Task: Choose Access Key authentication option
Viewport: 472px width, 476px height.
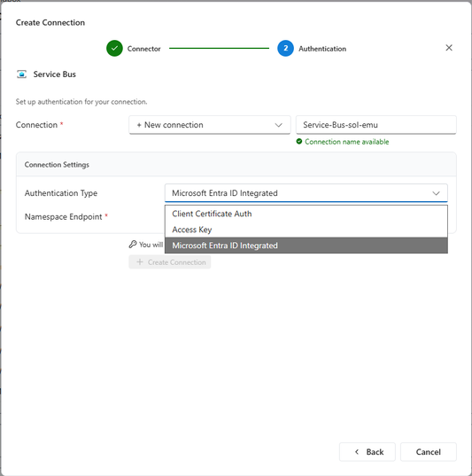Action: point(306,230)
